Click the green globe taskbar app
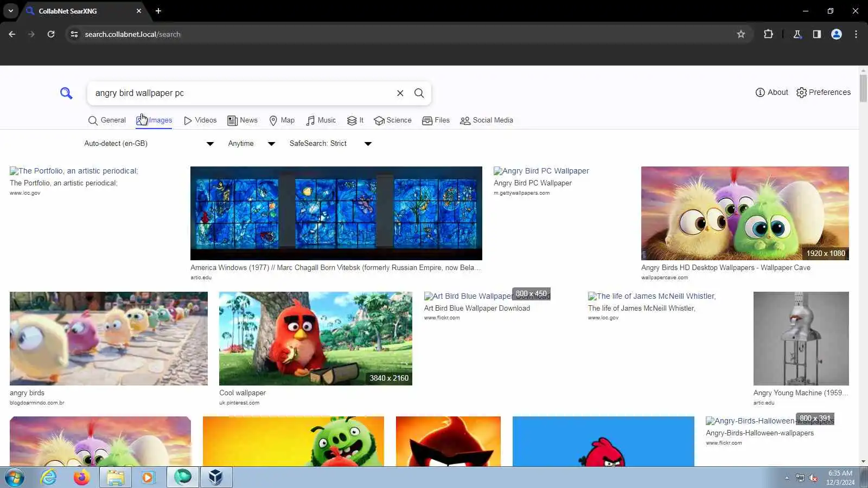This screenshot has width=868, height=488. 183,478
